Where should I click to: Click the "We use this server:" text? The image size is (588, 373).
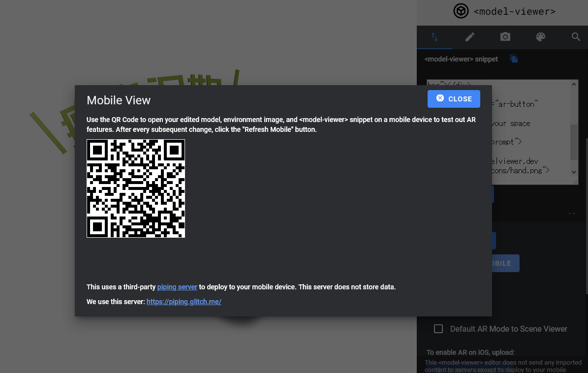pyautogui.click(x=116, y=301)
